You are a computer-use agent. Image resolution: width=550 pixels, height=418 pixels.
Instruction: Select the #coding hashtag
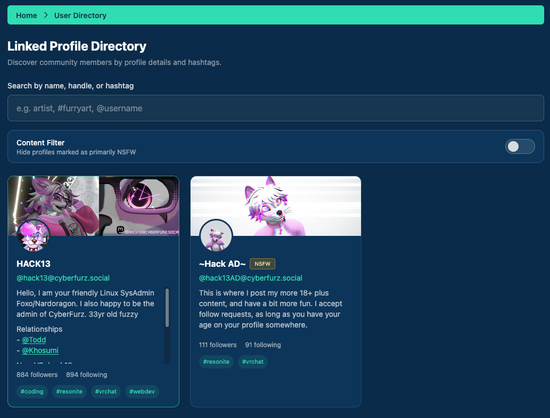(x=32, y=391)
